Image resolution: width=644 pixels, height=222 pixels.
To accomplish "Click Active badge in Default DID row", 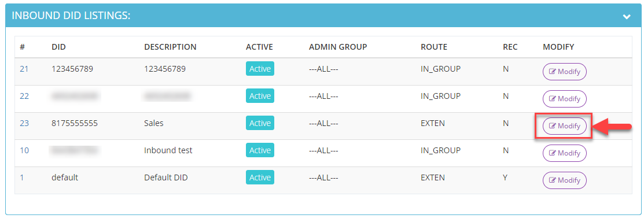I will click(260, 177).
